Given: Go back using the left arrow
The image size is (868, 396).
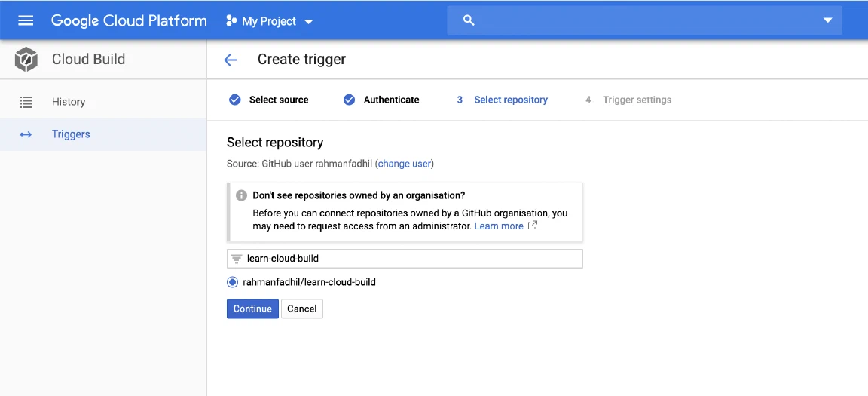Looking at the screenshot, I should coord(231,60).
